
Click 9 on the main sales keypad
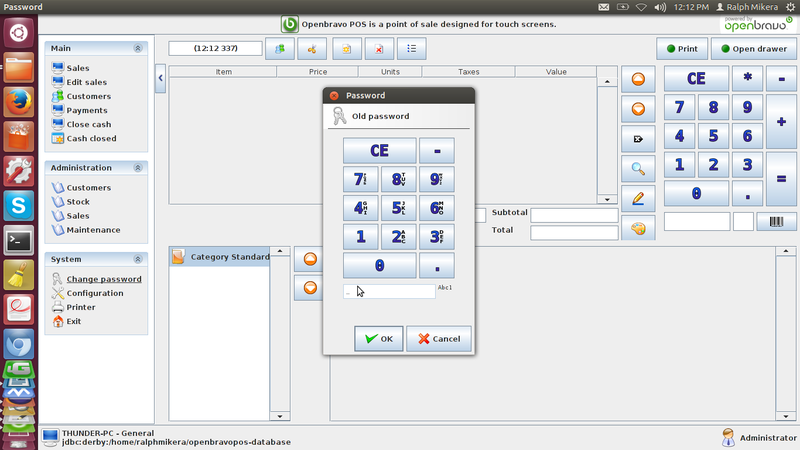[747, 107]
